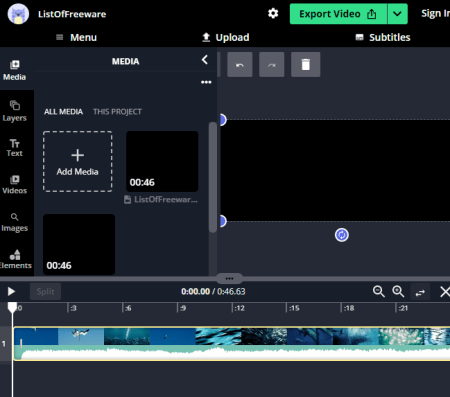Click the bottom-left canvas resize handle

point(223,221)
